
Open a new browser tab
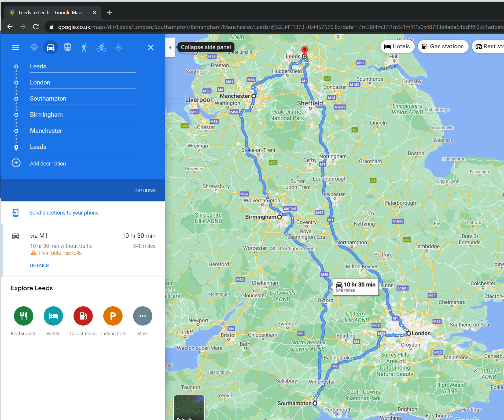(x=109, y=13)
